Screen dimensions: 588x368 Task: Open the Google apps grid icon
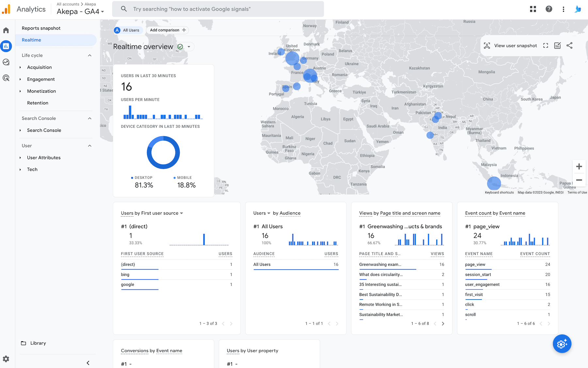(533, 9)
